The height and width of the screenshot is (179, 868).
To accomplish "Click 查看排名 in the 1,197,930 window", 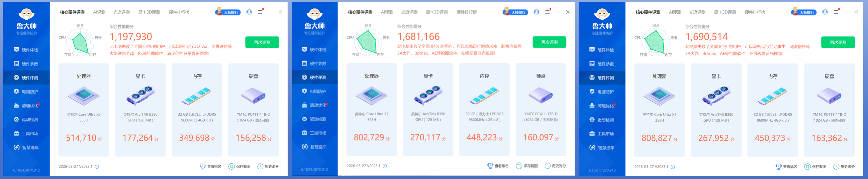I will [x=211, y=167].
